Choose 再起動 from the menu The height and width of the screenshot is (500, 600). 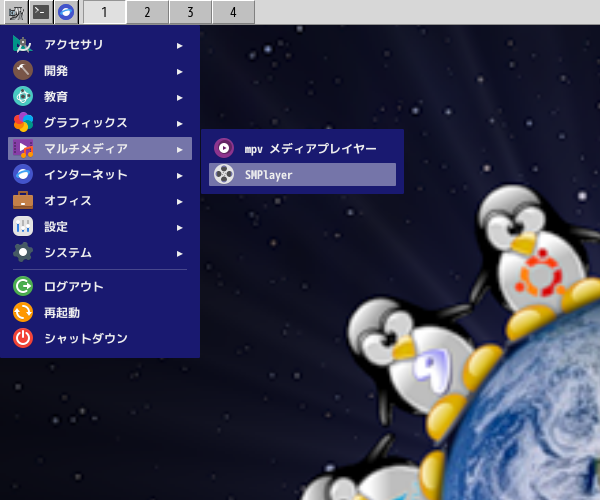tap(100, 312)
